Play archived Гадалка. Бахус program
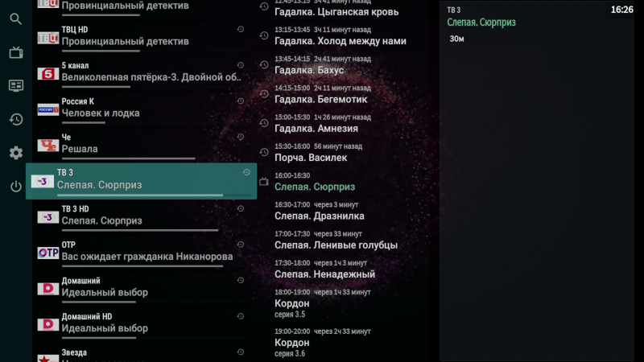 coord(345,65)
